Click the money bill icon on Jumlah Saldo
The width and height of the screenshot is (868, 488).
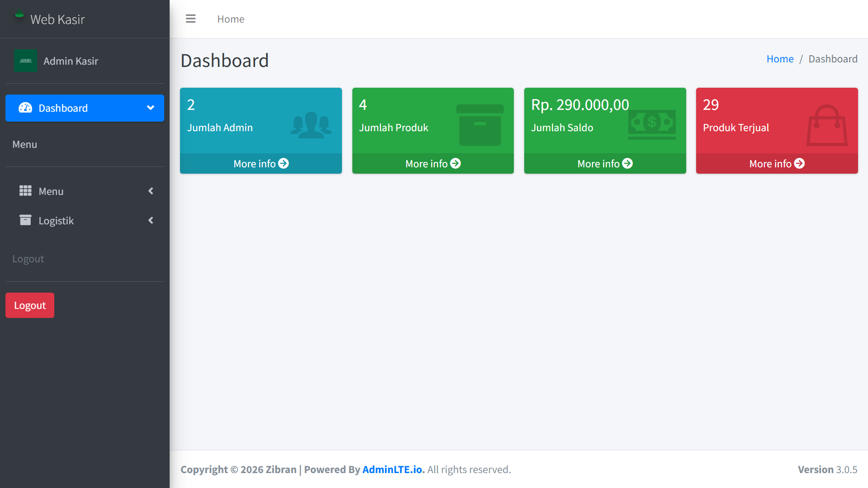pyautogui.click(x=652, y=124)
